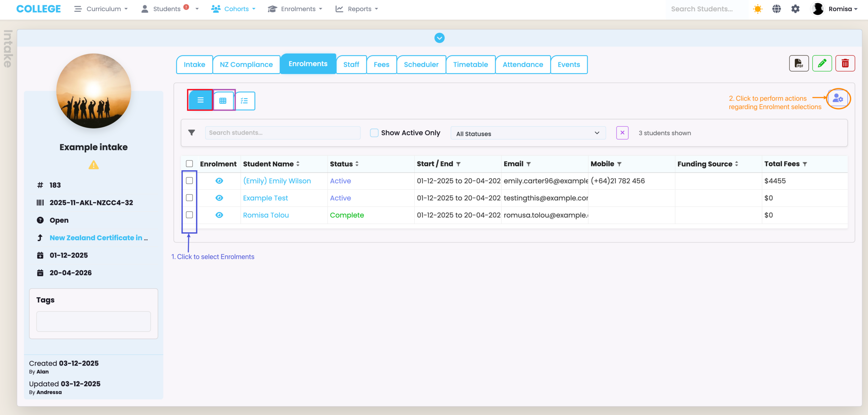Viewport: 868px width, 415px height.
Task: Switch to grid table view icon
Action: [x=223, y=101]
